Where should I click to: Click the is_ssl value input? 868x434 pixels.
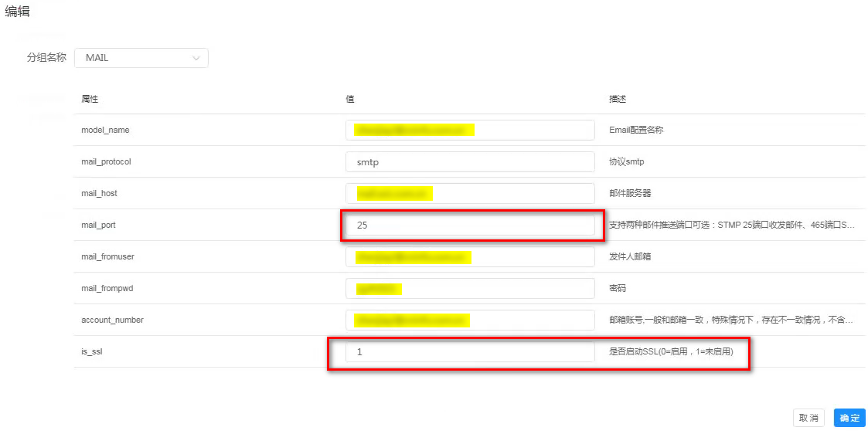click(x=470, y=352)
